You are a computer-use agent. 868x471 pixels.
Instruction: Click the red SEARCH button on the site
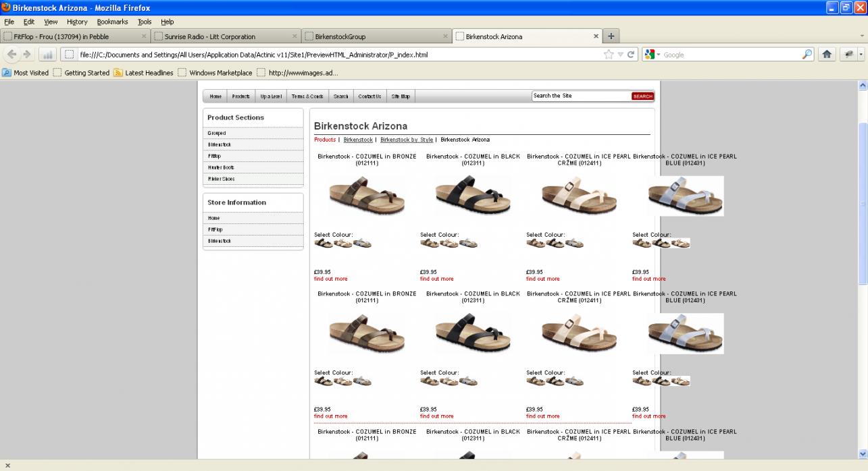[x=642, y=96]
